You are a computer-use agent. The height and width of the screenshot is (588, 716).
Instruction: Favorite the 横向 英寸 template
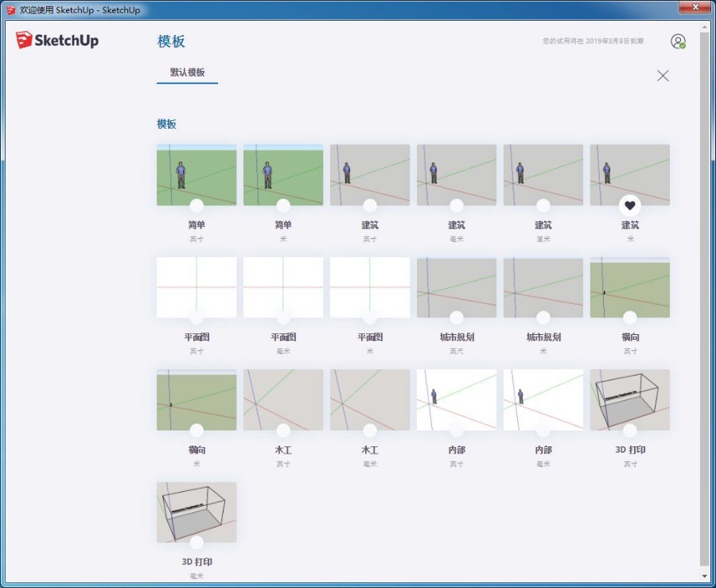click(630, 317)
